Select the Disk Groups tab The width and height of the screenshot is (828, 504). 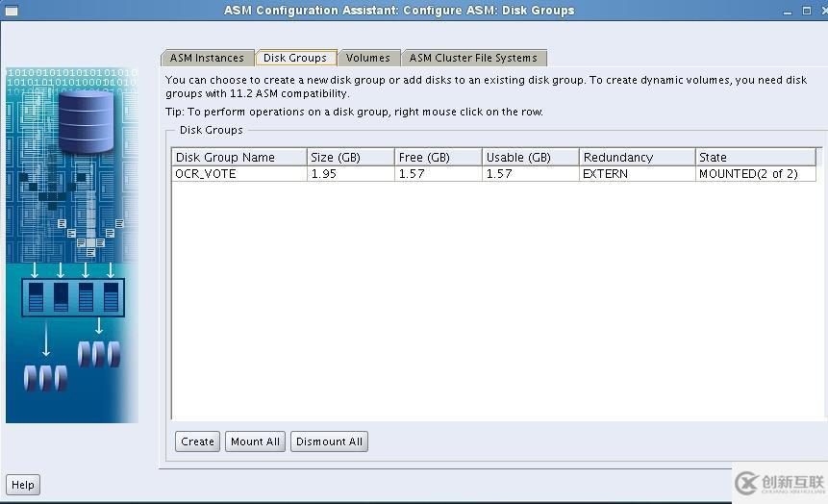(296, 57)
